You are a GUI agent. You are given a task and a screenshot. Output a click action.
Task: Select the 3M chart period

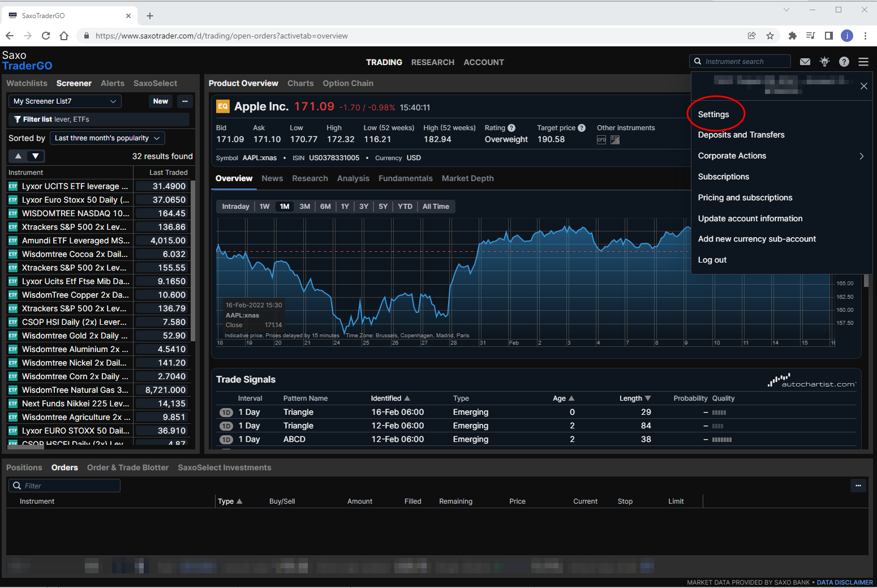coord(305,207)
